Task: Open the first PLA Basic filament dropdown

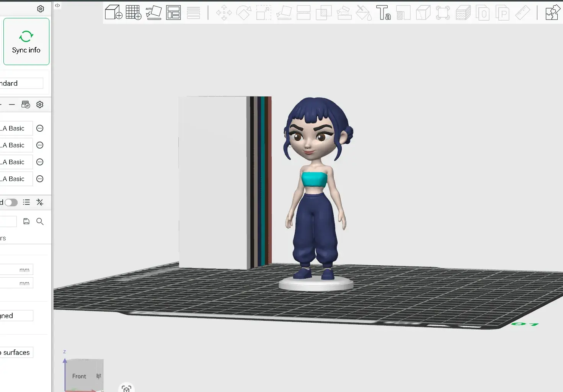Action: click(x=16, y=128)
